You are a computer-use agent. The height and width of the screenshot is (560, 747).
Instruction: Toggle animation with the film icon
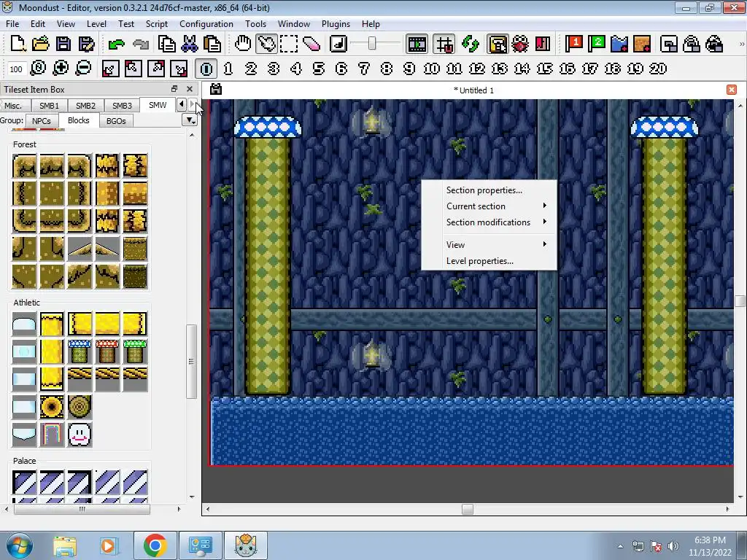(x=417, y=44)
